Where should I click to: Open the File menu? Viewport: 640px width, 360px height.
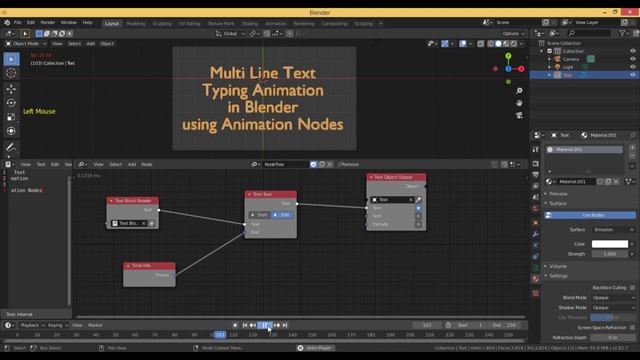pos(18,22)
